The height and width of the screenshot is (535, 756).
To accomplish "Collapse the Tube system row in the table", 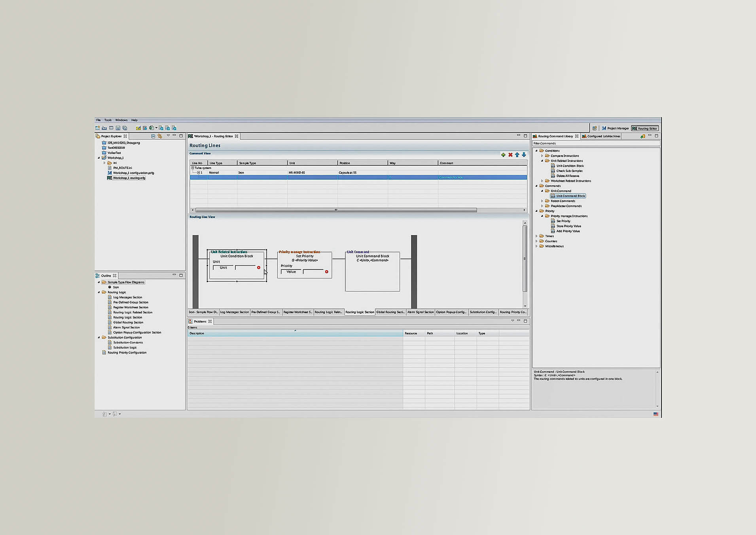I will (193, 168).
